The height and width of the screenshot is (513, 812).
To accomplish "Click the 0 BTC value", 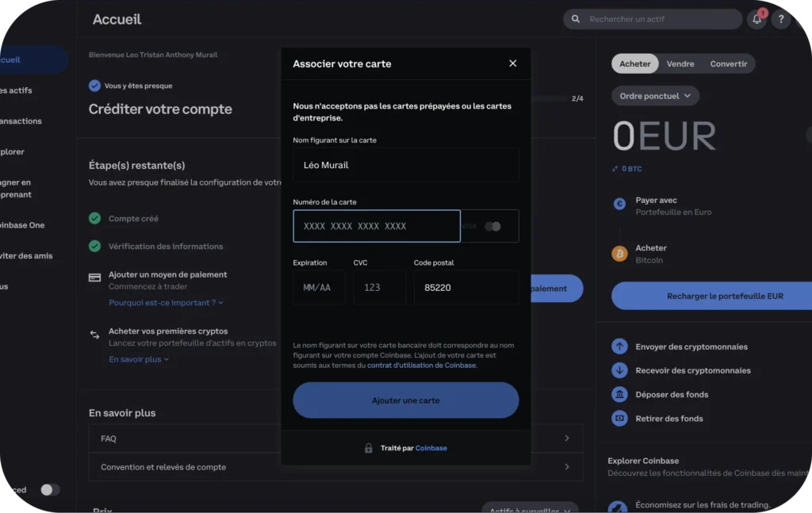I will coord(631,169).
